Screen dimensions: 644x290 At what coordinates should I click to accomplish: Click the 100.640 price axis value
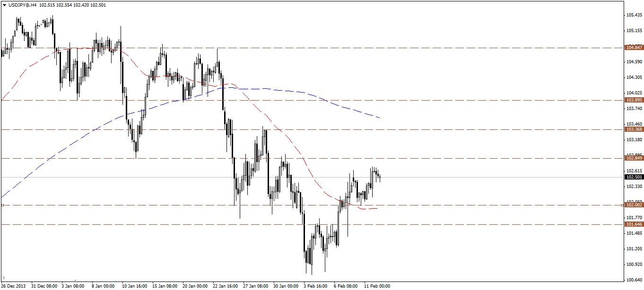pyautogui.click(x=634, y=280)
